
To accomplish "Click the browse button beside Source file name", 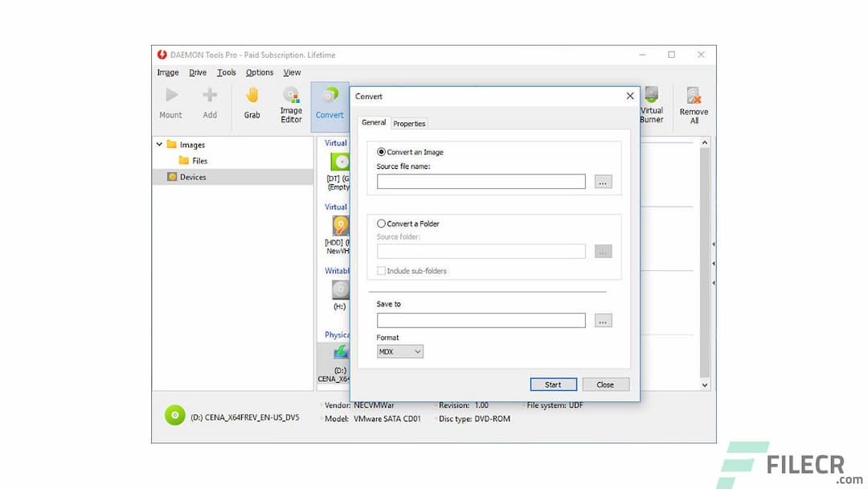I will [603, 181].
